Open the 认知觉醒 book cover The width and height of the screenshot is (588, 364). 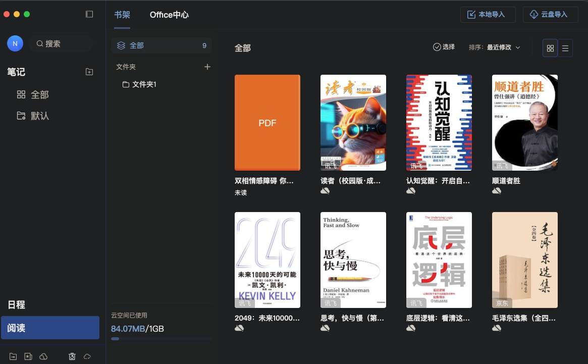(439, 123)
